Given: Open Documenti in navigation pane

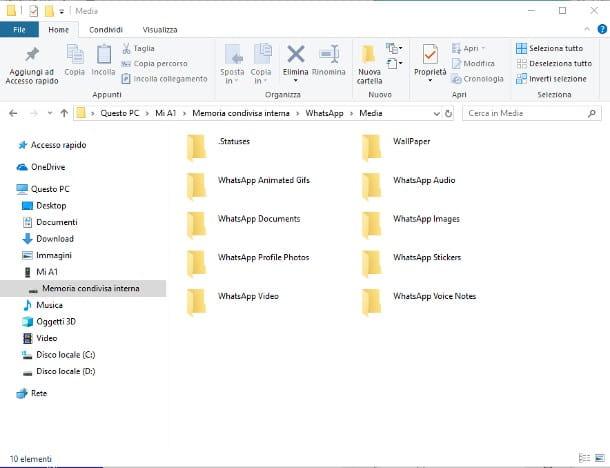Looking at the screenshot, I should (50, 222).
